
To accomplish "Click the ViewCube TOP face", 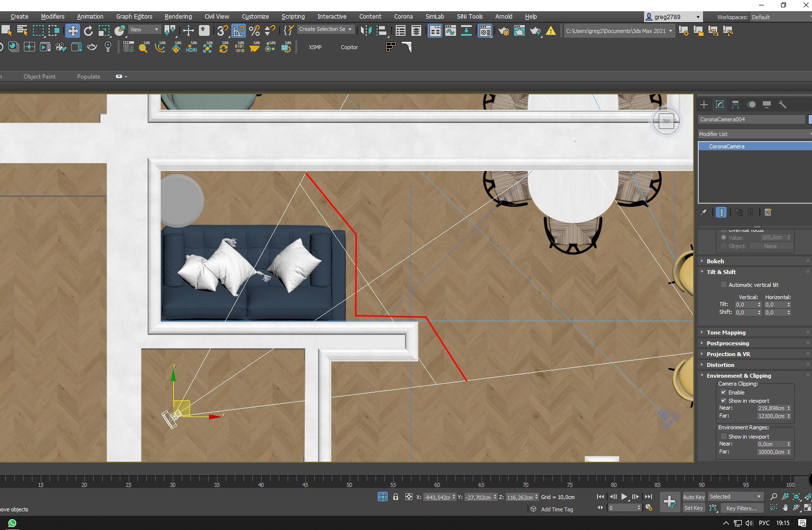I will [x=666, y=121].
